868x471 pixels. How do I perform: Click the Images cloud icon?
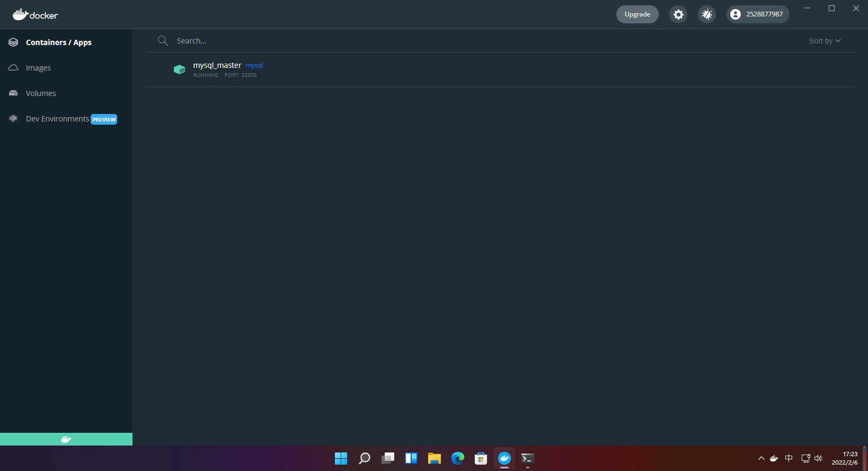pyautogui.click(x=13, y=68)
